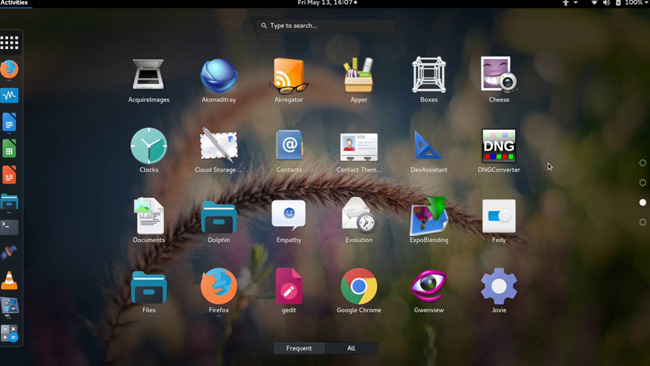The height and width of the screenshot is (366, 650).
Task: Open the System Monitor dock icon
Action: coord(9,95)
